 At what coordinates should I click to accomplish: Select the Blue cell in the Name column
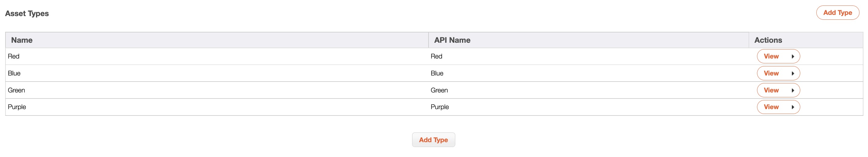pos(14,73)
